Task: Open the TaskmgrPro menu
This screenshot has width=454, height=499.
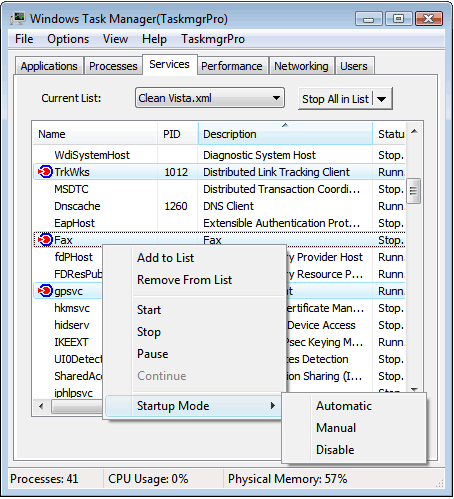Action: [x=213, y=39]
